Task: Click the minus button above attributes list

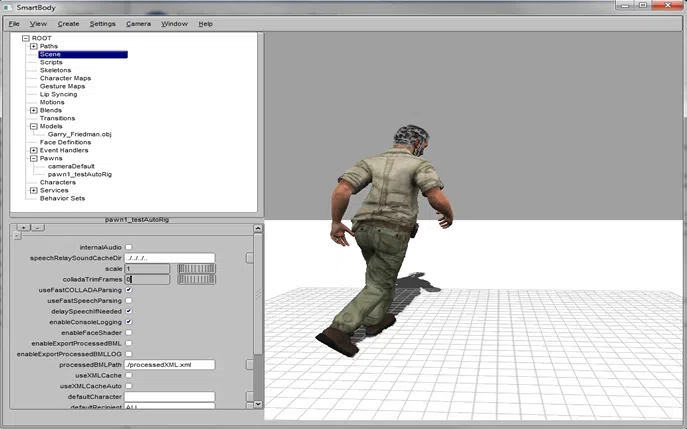Action: [37, 228]
